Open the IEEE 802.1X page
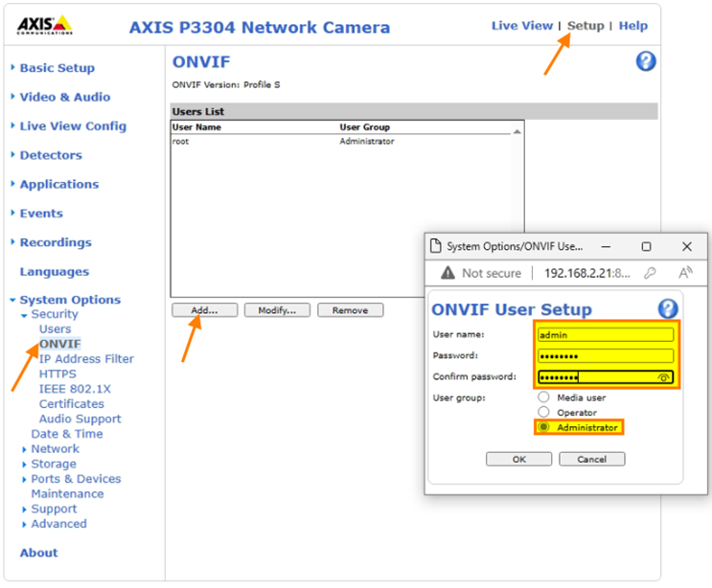 click(75, 389)
